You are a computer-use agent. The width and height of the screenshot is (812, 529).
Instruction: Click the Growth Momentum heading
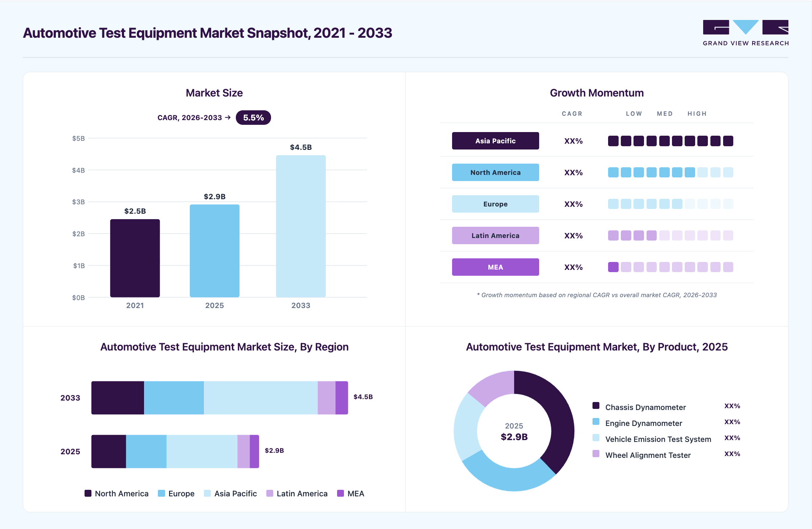click(597, 93)
